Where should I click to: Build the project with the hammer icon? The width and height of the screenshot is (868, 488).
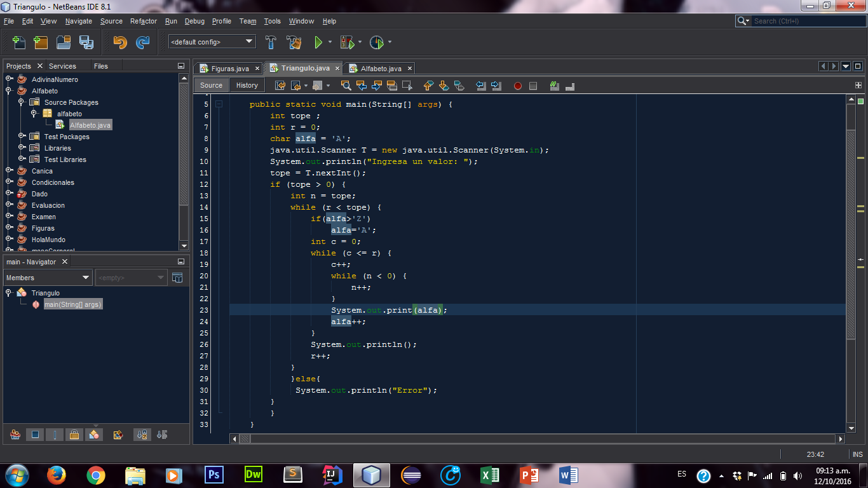coord(271,43)
